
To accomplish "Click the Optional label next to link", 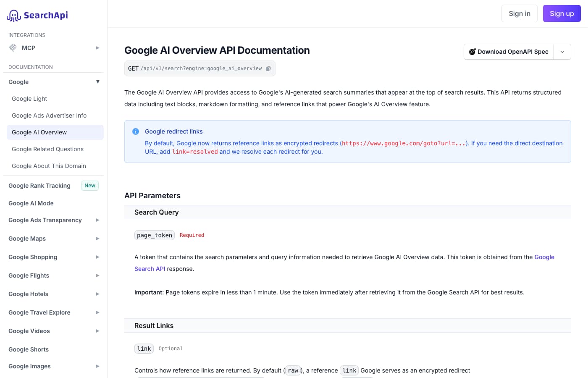I will pos(171,349).
